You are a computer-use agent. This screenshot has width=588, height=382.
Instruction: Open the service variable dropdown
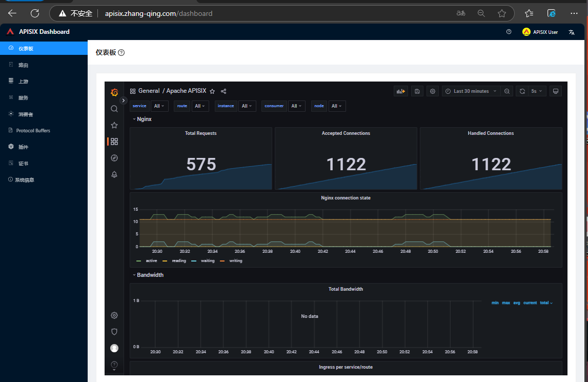click(x=159, y=106)
